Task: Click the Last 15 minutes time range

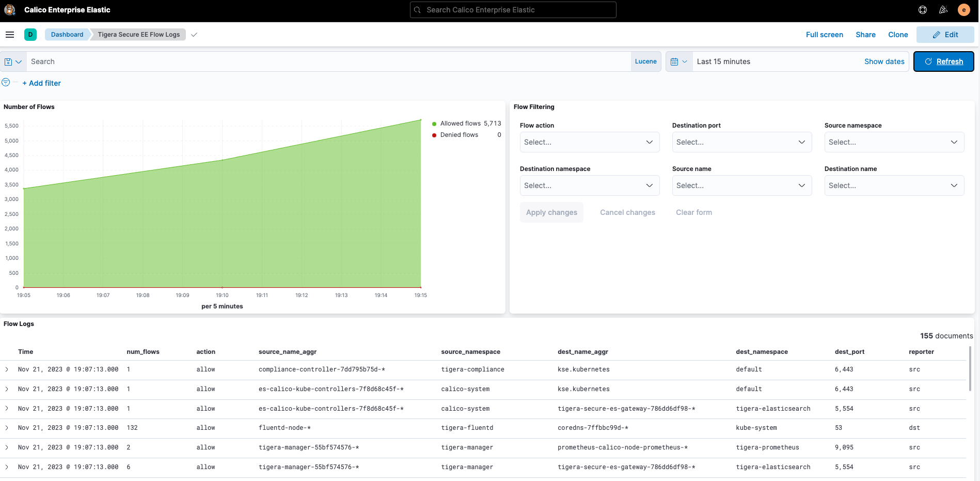Action: (723, 61)
